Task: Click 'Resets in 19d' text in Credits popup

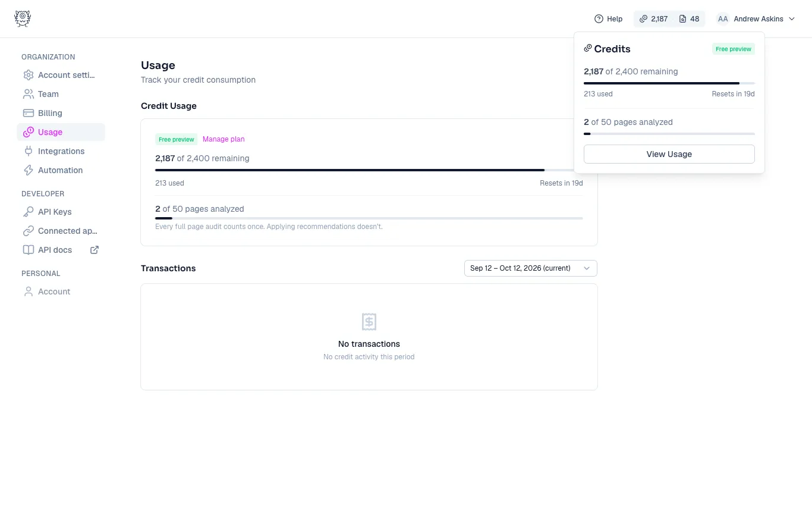Action: pyautogui.click(x=734, y=94)
